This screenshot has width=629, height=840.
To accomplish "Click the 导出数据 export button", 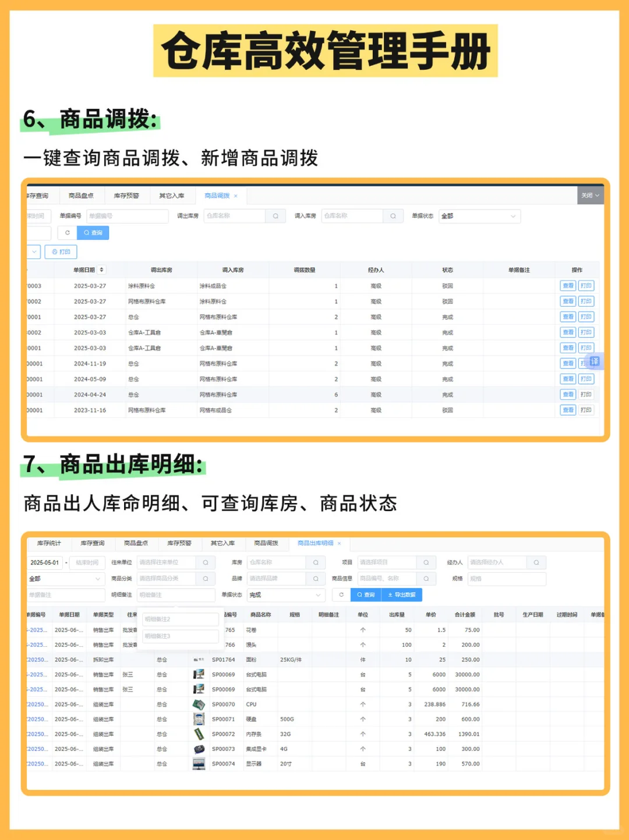I will pyautogui.click(x=402, y=594).
